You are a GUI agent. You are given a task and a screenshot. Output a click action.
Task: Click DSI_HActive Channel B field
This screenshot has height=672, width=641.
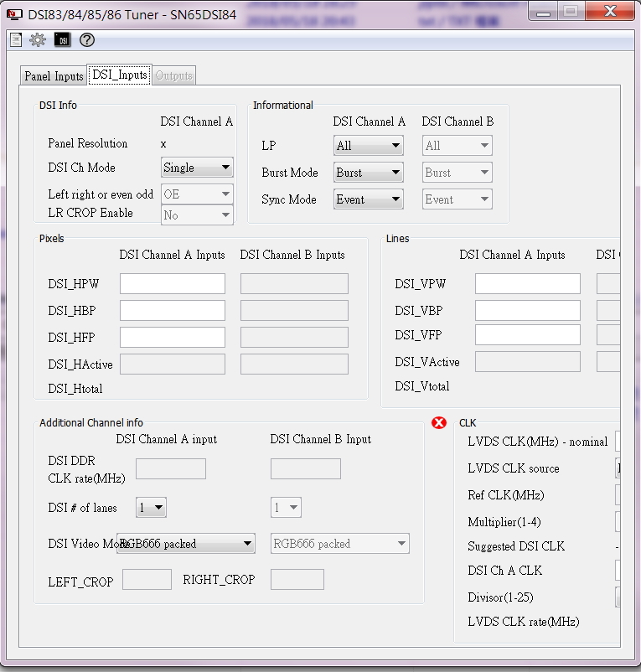pyautogui.click(x=294, y=364)
